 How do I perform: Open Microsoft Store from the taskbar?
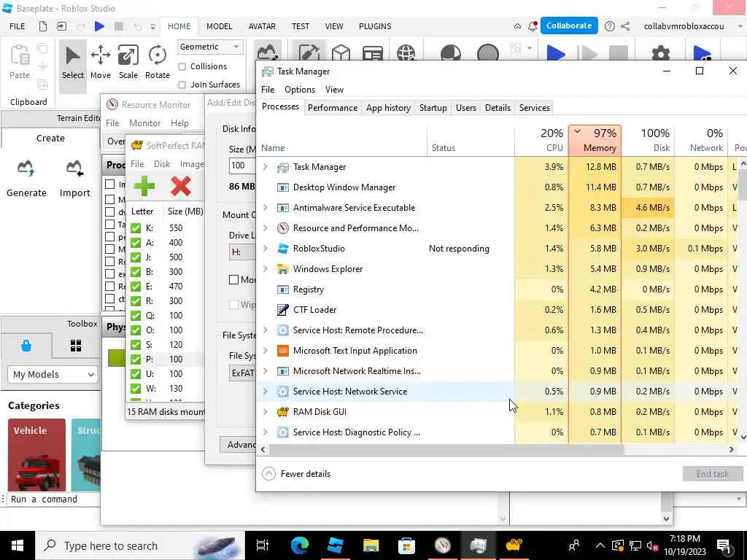point(406,545)
